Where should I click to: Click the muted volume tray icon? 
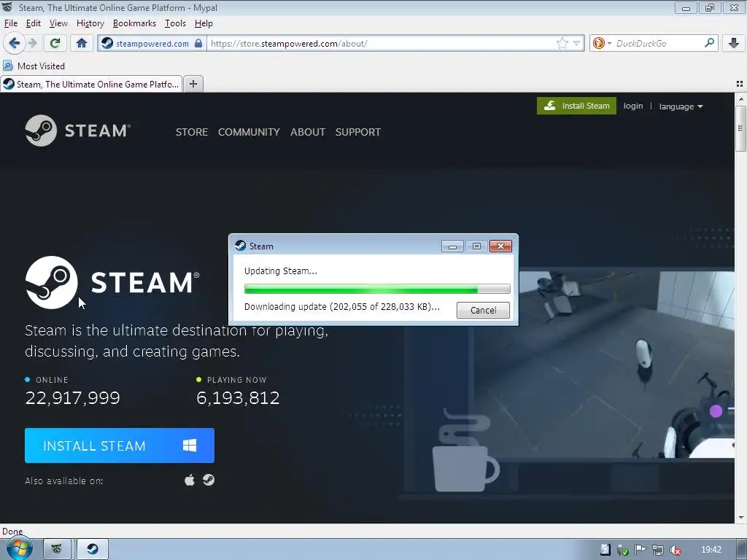(x=675, y=550)
